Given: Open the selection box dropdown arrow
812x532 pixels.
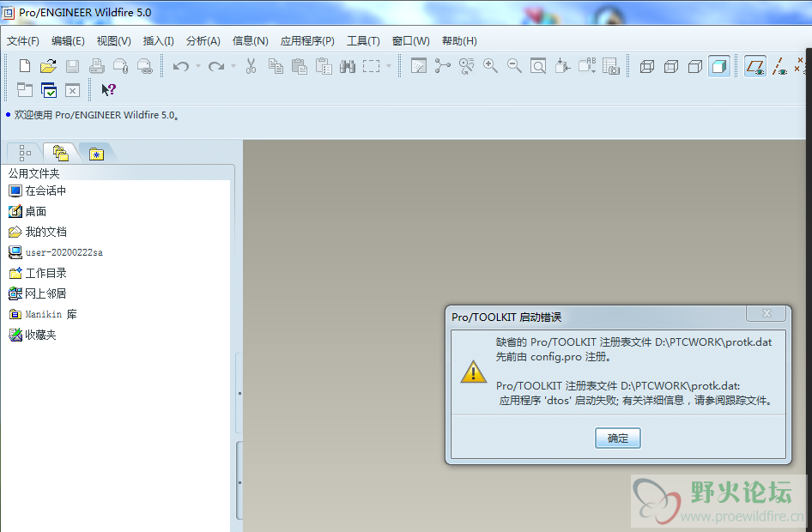Looking at the screenshot, I should point(389,66).
